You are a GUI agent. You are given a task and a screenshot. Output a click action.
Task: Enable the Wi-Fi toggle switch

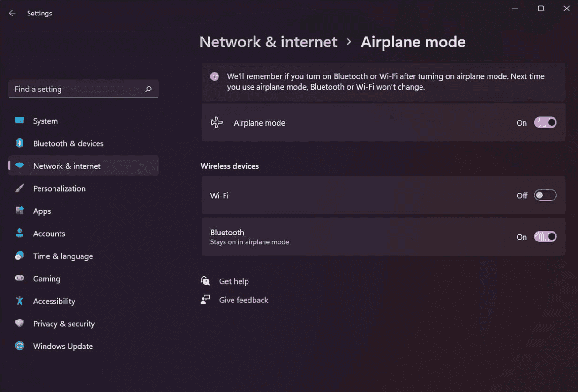(545, 196)
